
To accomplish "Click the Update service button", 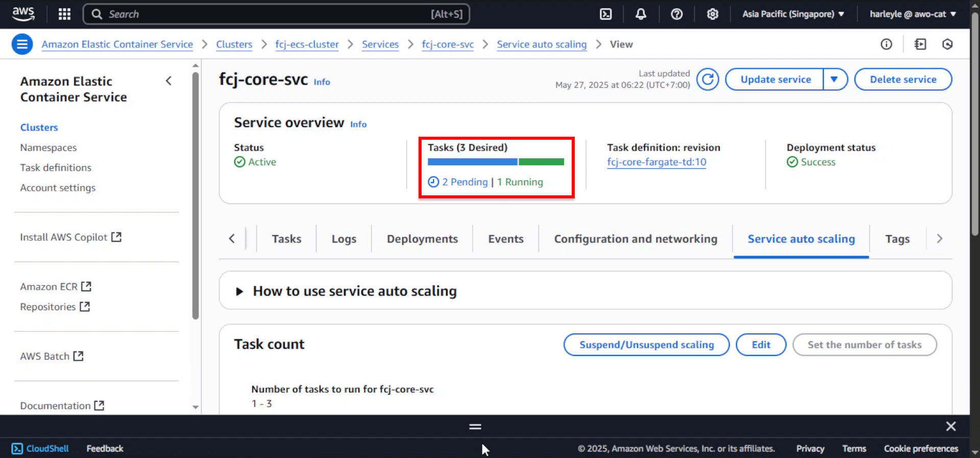I will point(775,79).
